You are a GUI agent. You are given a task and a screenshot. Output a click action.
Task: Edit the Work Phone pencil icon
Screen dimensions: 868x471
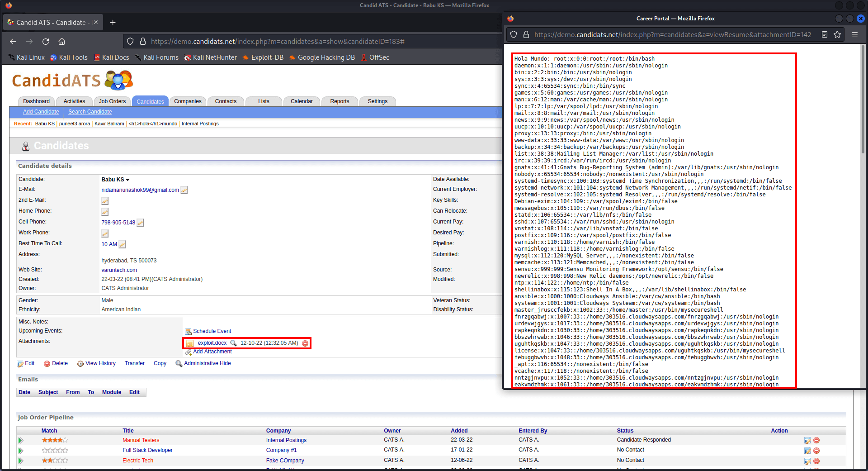tap(105, 233)
